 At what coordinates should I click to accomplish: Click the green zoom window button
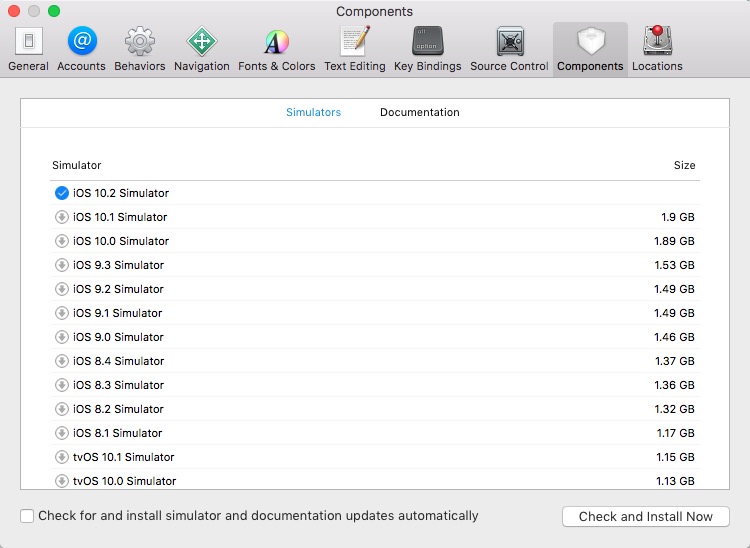(x=54, y=11)
